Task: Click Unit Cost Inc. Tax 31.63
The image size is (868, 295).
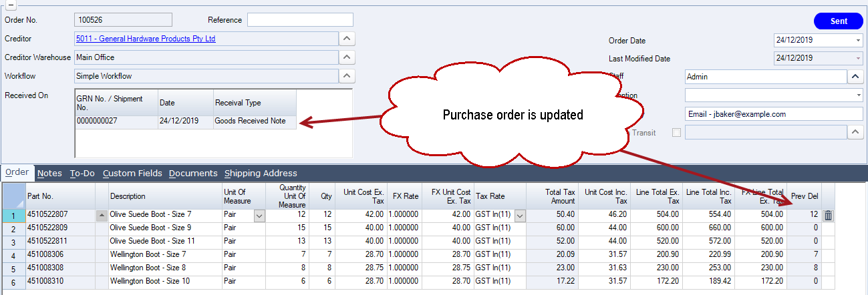Action: [x=605, y=268]
